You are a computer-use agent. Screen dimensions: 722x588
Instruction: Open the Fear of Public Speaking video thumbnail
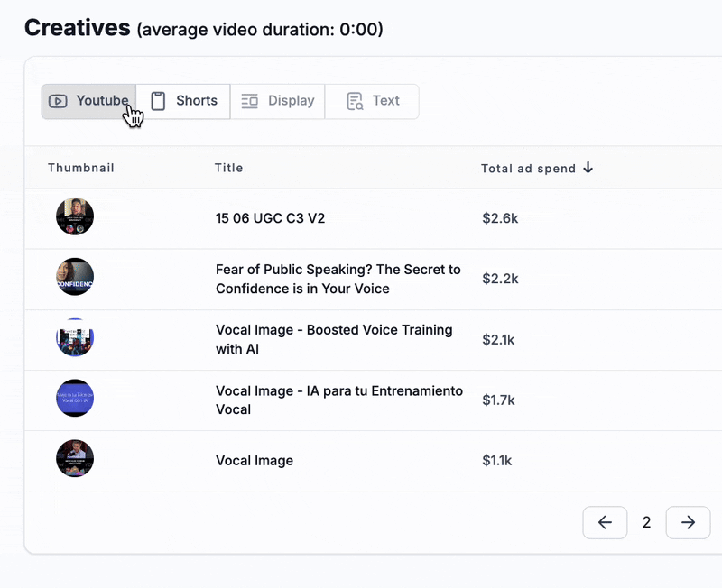(x=75, y=278)
